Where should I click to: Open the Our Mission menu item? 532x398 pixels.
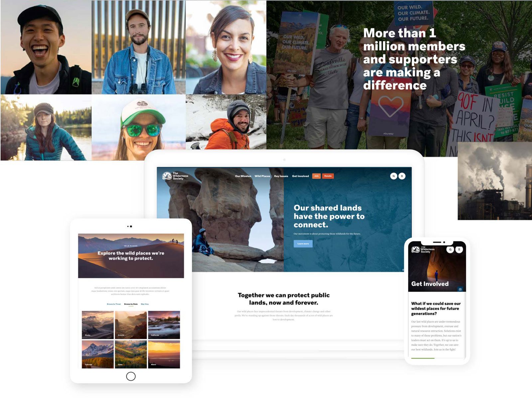click(x=243, y=176)
